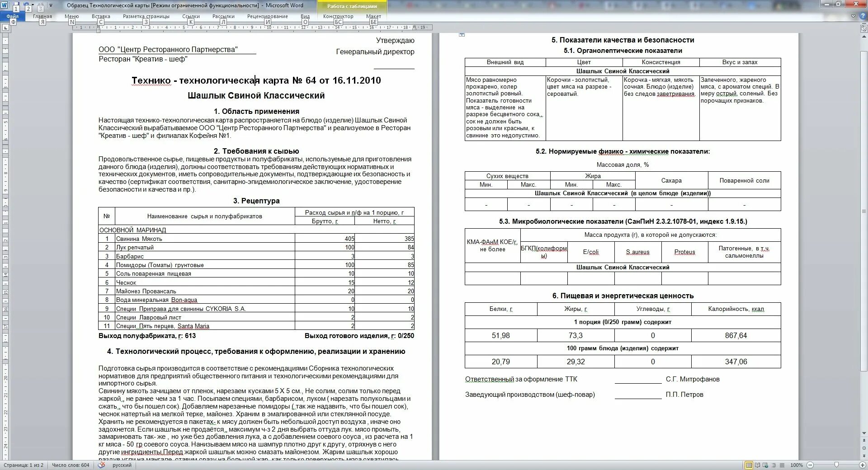Switch to Web Layout view
Screen dimensions: 868x470
tap(766, 465)
